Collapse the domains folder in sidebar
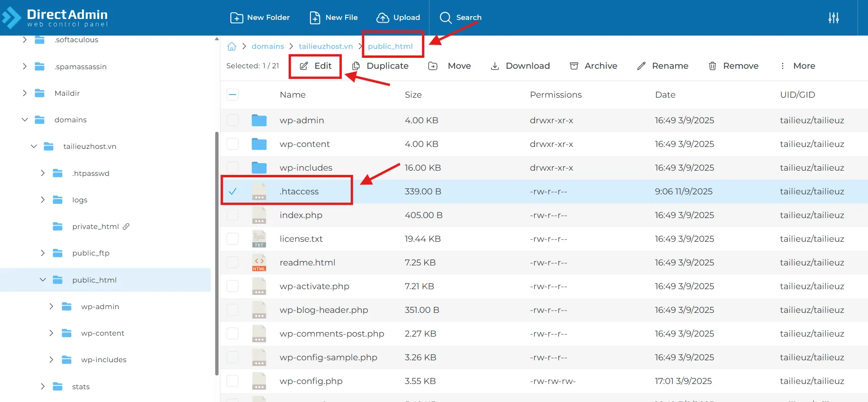Screen dimensions: 868x402 coord(25,120)
